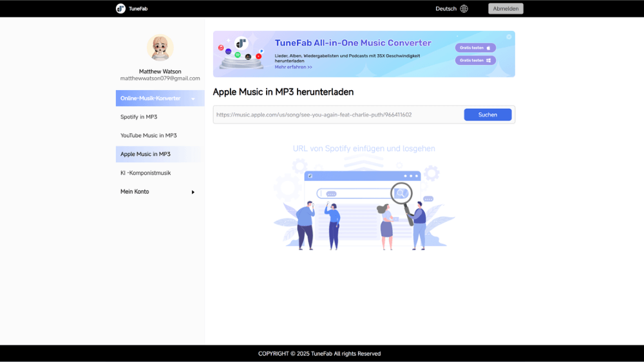644x362 pixels.
Task: Open the Mein Konto menu item
Action: (135, 191)
